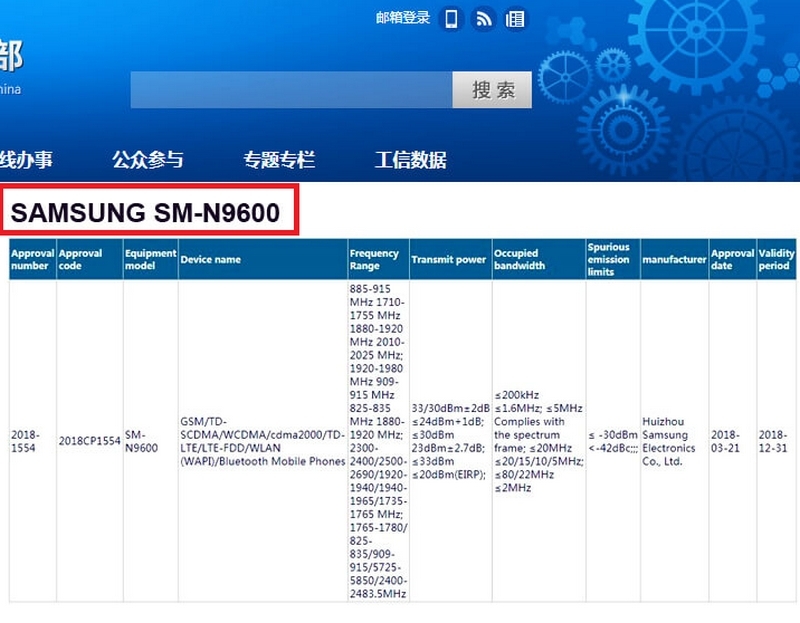Select the Approval date column header

click(x=733, y=259)
